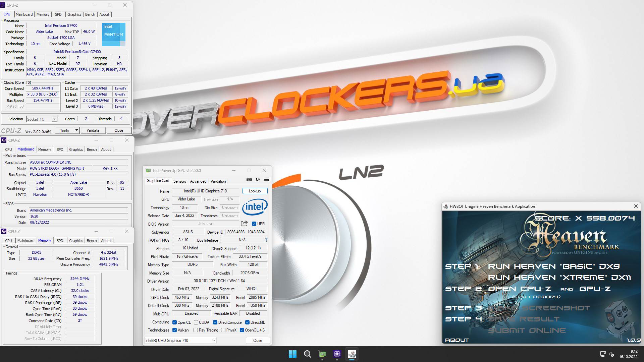Toggle OpenGL 4.6 checkbox
This screenshot has width=644, height=362.
point(241,330)
